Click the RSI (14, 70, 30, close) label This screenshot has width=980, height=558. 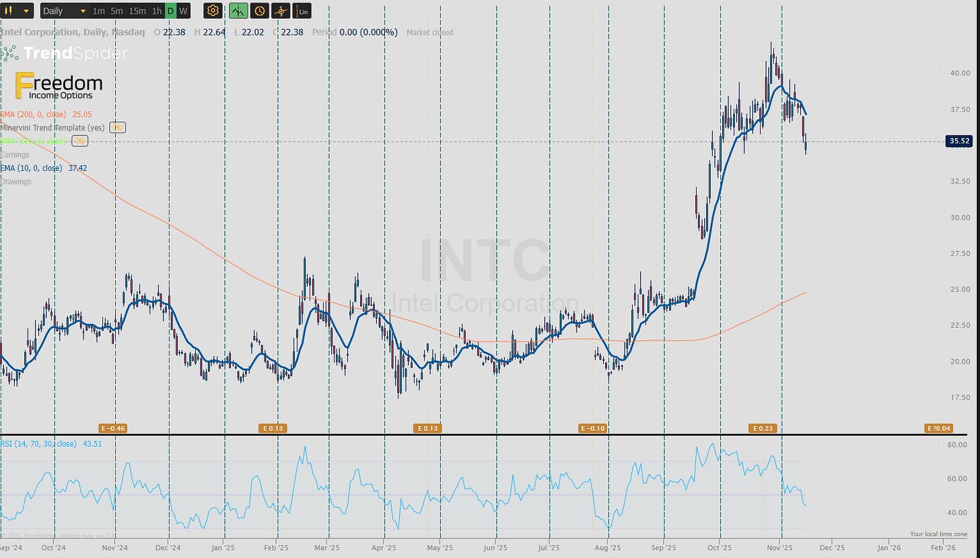tap(38, 444)
